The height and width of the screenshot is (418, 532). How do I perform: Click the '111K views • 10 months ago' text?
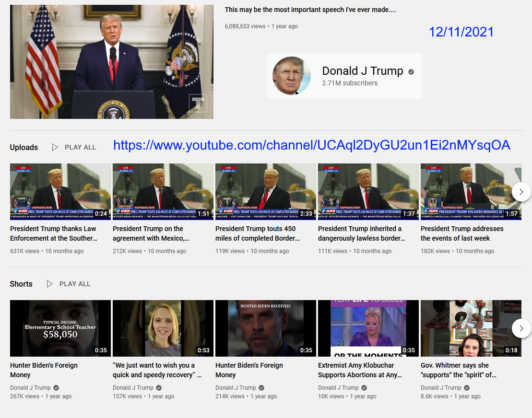tap(355, 251)
